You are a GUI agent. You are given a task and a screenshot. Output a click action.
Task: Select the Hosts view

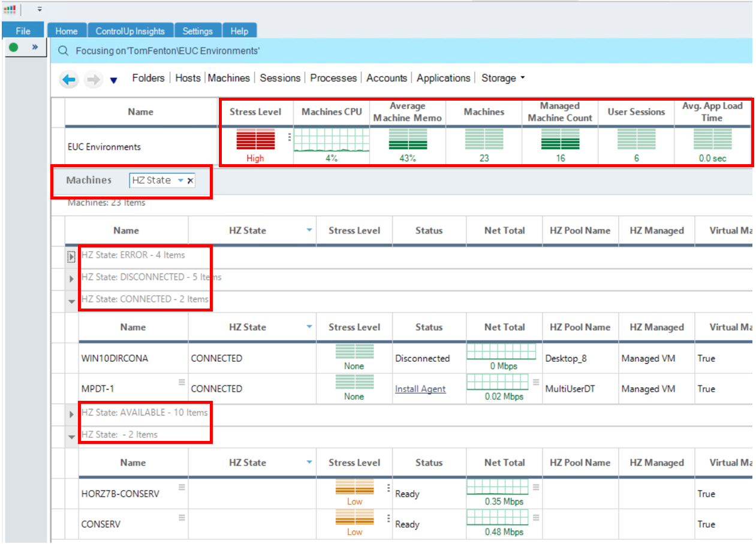188,78
